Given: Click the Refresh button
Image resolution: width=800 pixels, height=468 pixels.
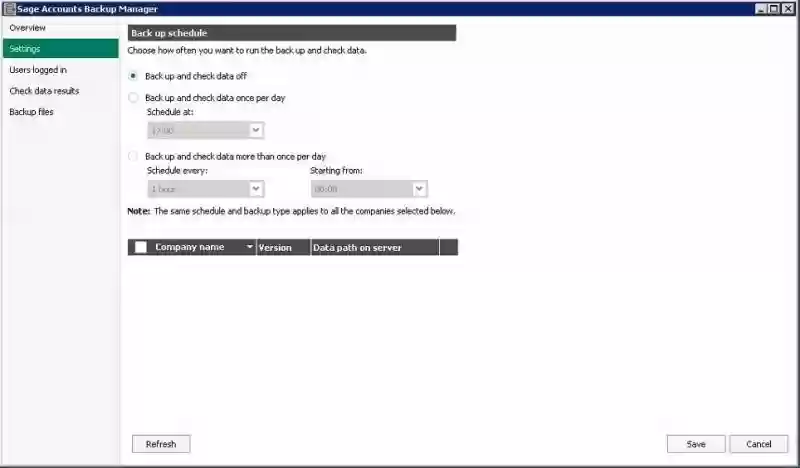Looking at the screenshot, I should coord(161,444).
